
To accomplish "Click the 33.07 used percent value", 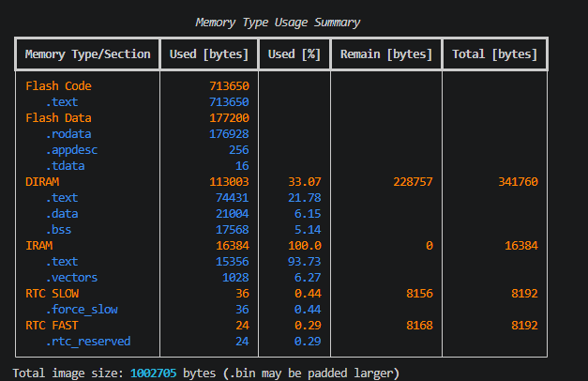I will click(x=305, y=182).
